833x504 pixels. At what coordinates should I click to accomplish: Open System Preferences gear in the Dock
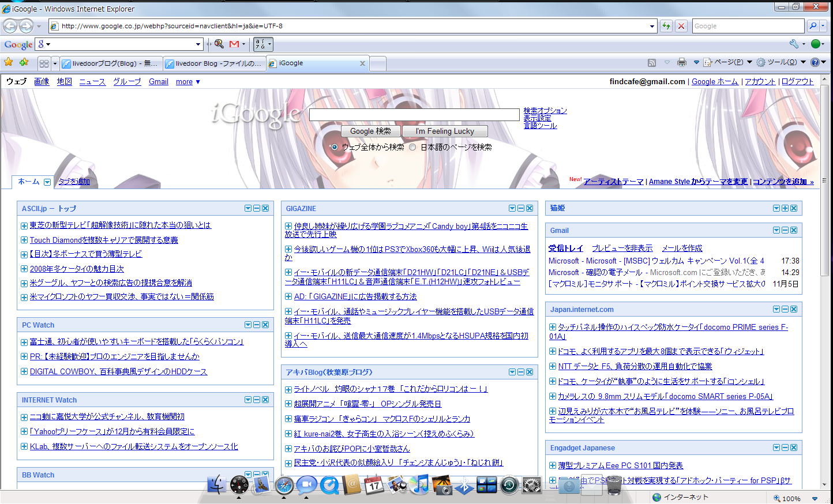[x=531, y=486]
